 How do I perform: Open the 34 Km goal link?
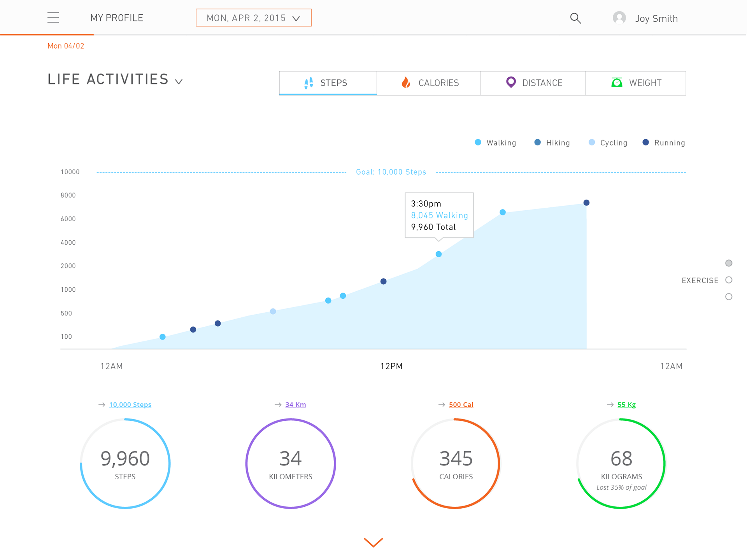tap(296, 405)
